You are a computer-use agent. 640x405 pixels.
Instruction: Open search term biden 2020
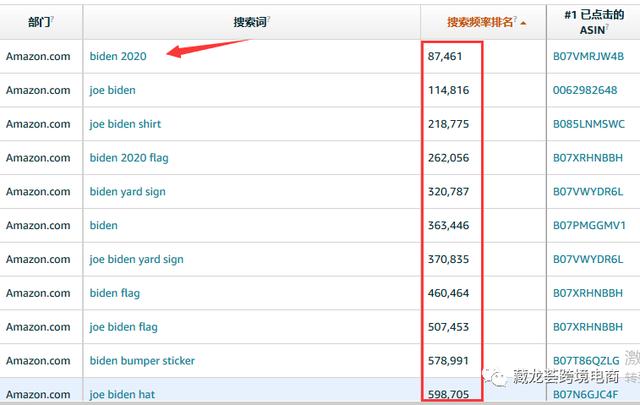[x=118, y=56]
